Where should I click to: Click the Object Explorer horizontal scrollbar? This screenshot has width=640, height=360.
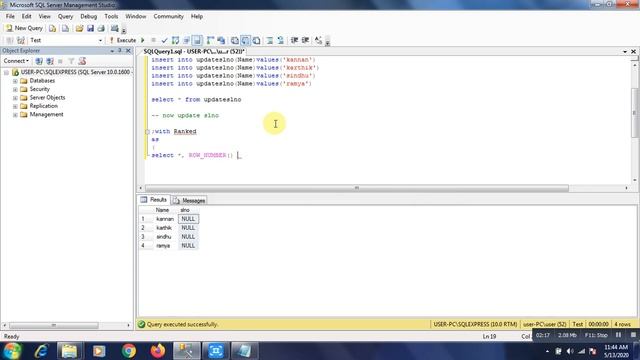pos(53,325)
